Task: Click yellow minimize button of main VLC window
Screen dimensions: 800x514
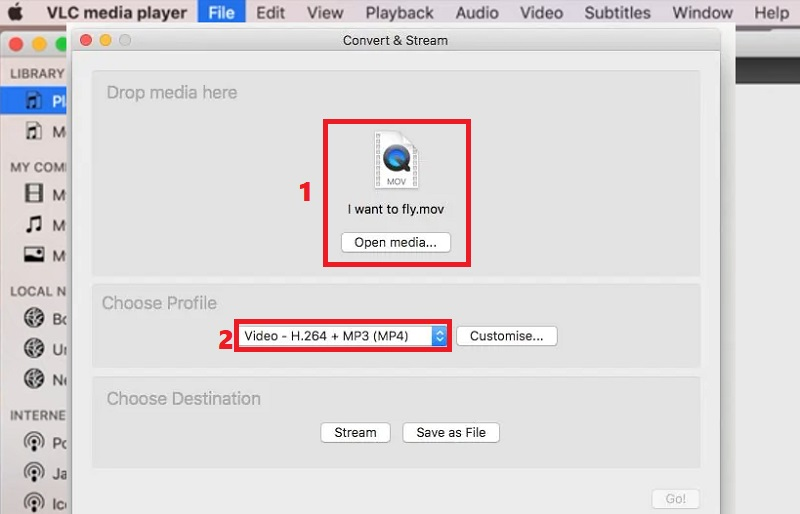Action: [39, 44]
